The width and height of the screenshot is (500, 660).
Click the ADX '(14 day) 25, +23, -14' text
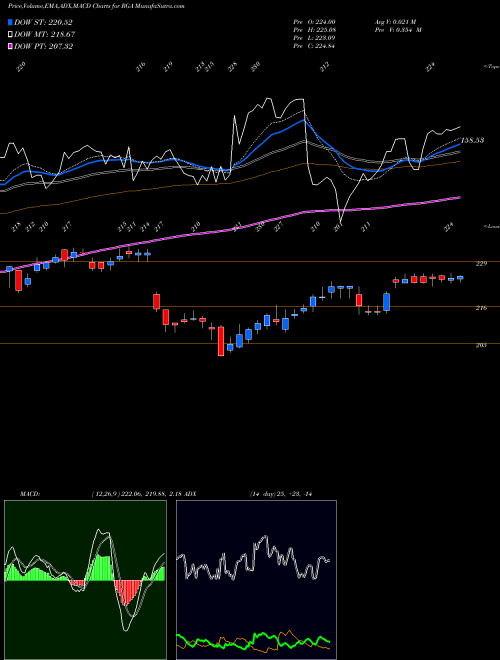(x=280, y=494)
